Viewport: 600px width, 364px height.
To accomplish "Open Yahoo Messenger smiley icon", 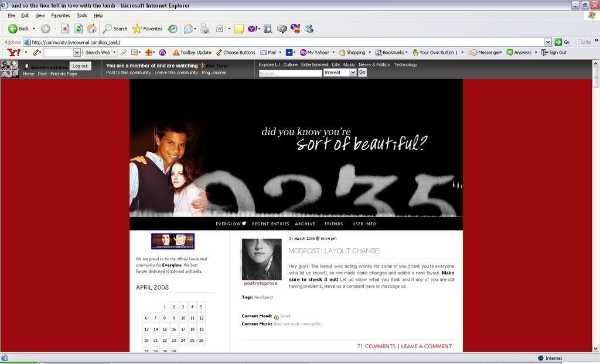I will 295,29.
